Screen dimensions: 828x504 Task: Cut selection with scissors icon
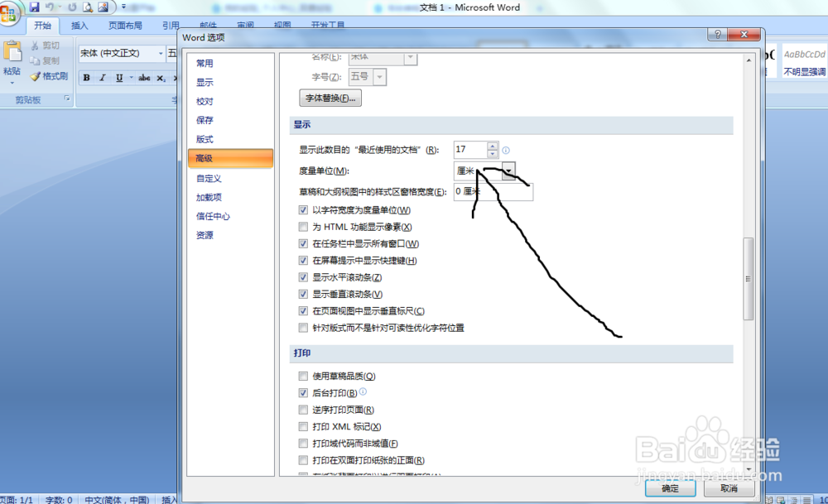tap(35, 46)
